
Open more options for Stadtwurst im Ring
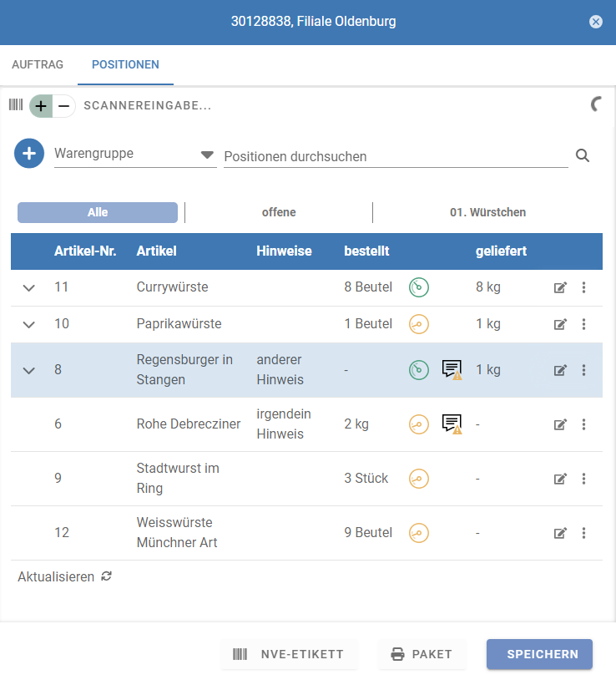(583, 479)
